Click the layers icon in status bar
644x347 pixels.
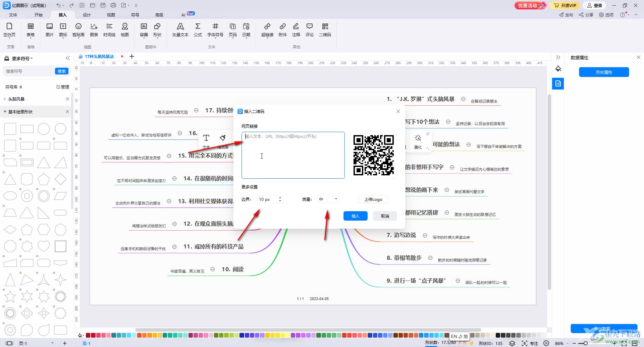point(512,343)
